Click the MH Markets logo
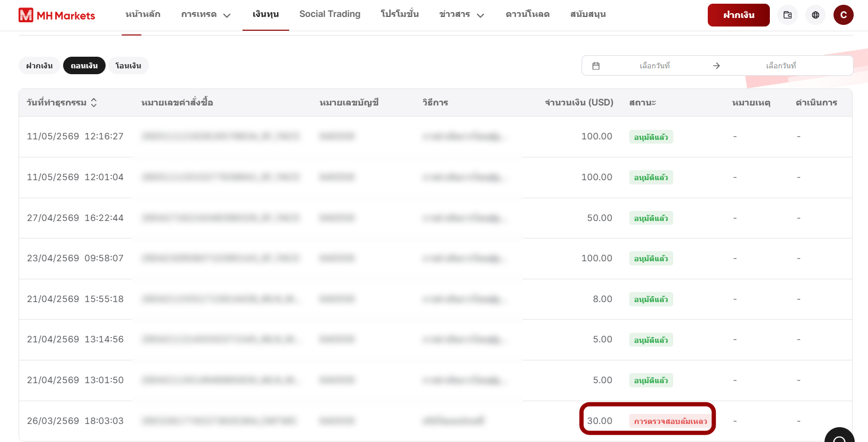 coord(57,15)
